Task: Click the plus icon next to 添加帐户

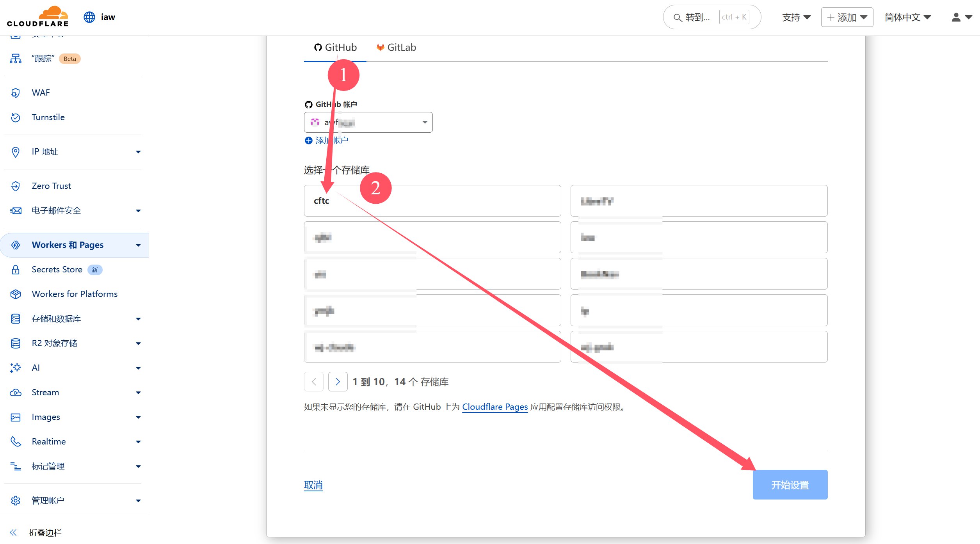Action: [308, 140]
